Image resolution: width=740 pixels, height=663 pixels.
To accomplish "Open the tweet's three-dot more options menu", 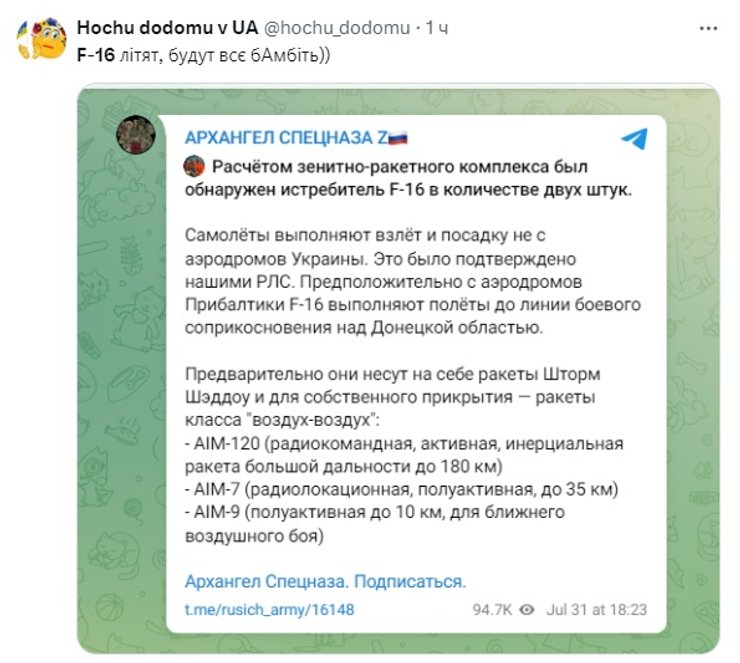I will coord(708,29).
